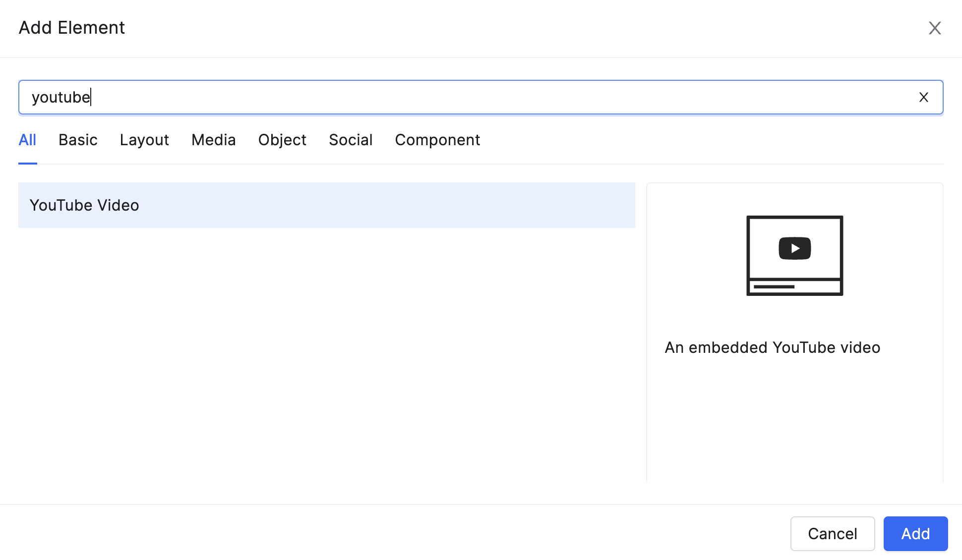Screen dimensions: 962x560
Task: Show the Media tab
Action: tap(213, 140)
